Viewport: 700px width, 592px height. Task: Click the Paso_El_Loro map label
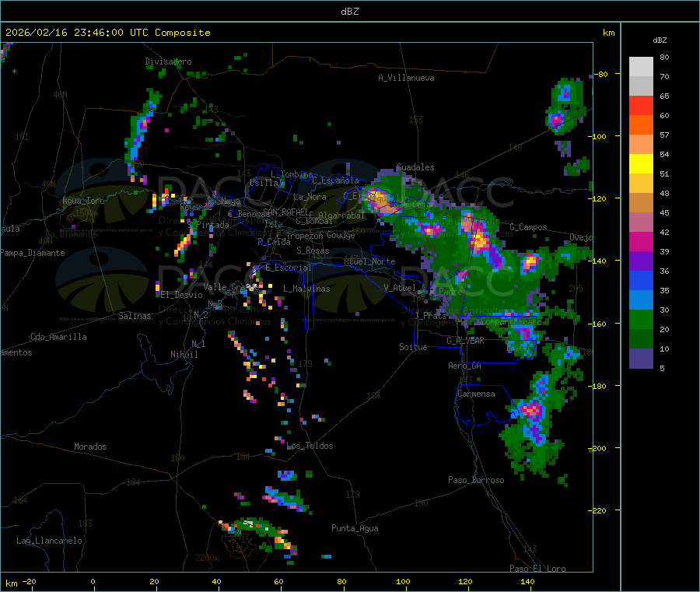[537, 569]
